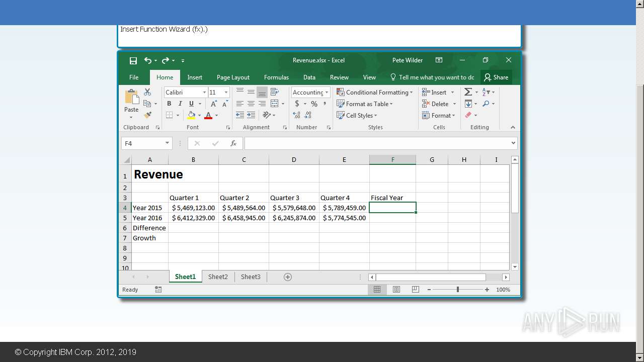
Task: Click the Format button in Cells group
Action: point(439,115)
